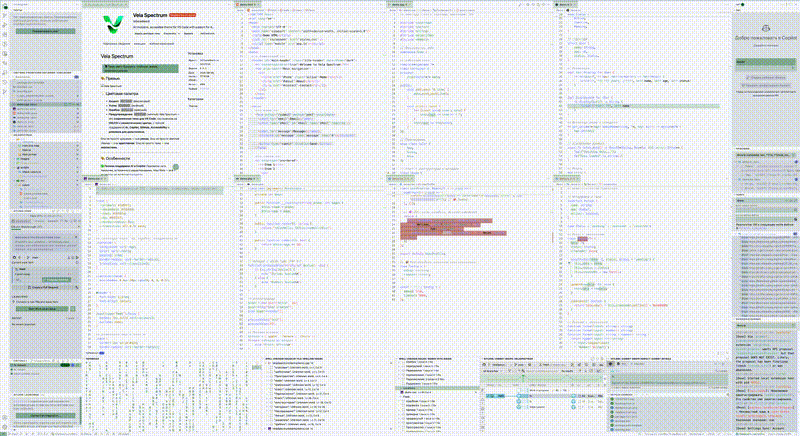Click "Добро пожаловать в Copilot" heading
The image size is (800, 436).
(765, 38)
